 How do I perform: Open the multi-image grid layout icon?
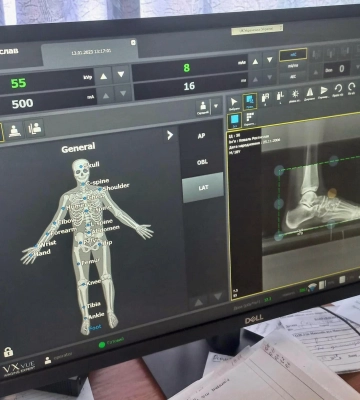point(250,118)
